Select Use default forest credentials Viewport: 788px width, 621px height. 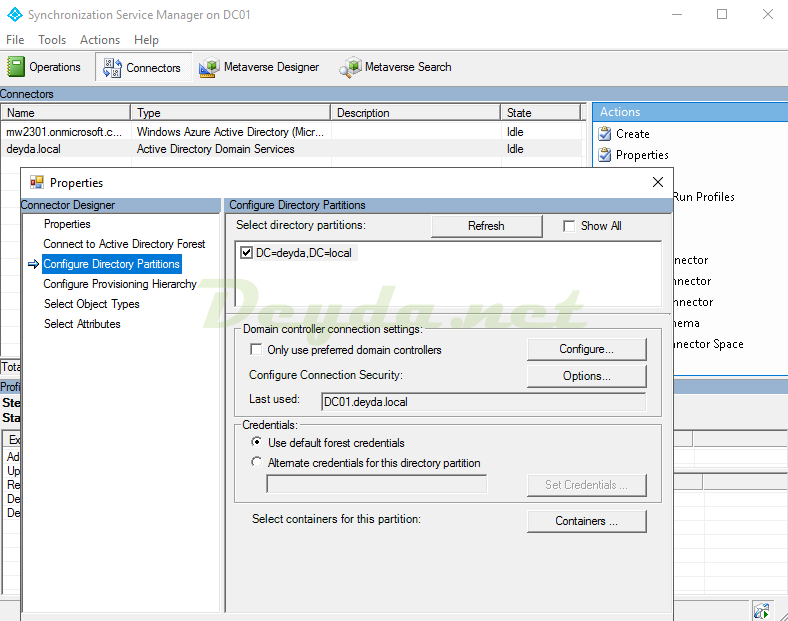point(257,443)
